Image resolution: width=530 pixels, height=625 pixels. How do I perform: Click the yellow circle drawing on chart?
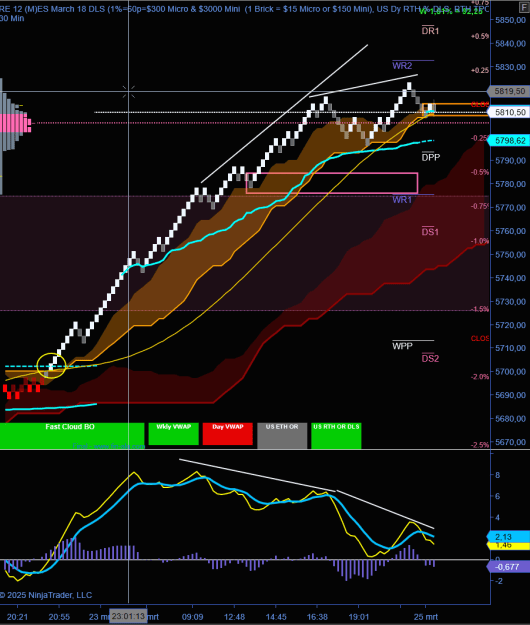pyautogui.click(x=51, y=365)
